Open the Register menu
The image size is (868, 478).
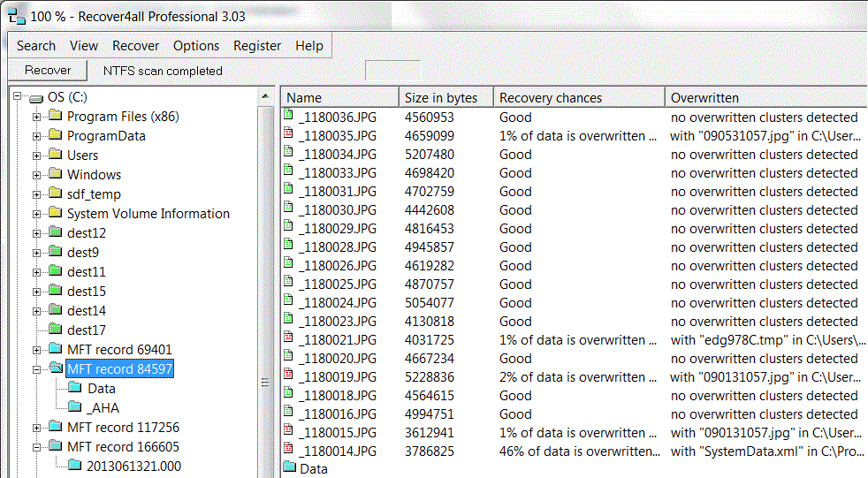[257, 46]
